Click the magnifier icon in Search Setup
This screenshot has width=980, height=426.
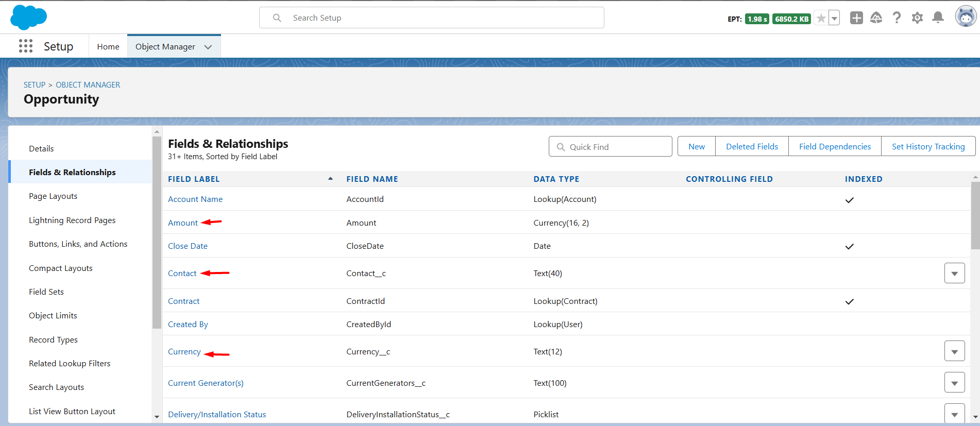click(x=277, y=18)
